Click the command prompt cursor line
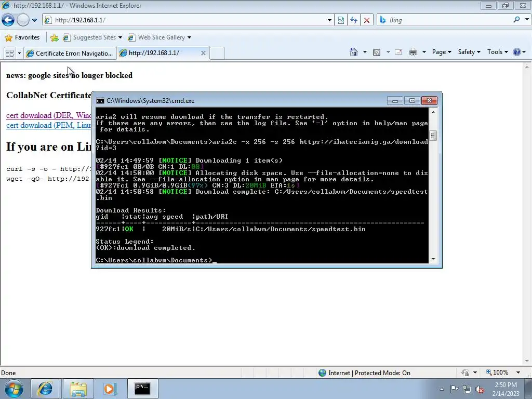 (156, 260)
